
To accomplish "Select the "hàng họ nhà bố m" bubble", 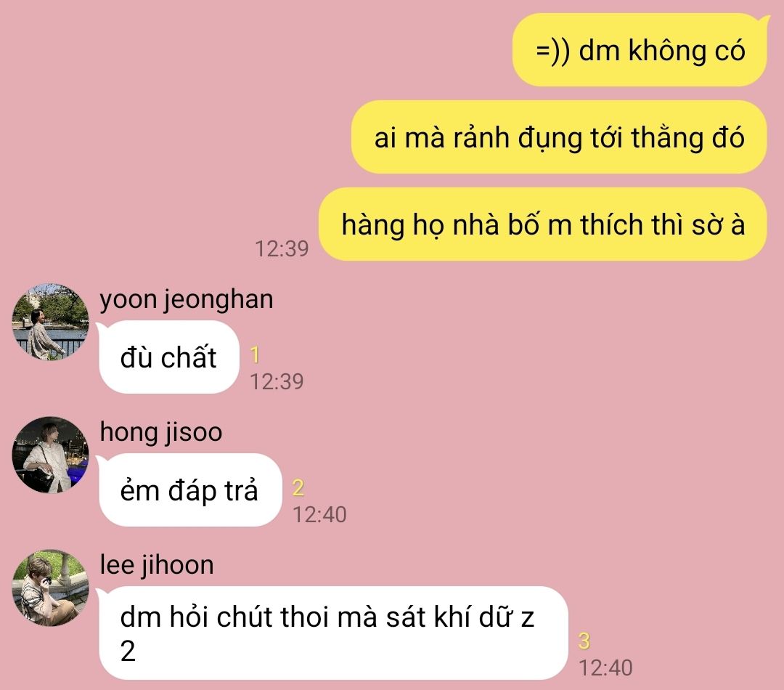I will [x=543, y=224].
